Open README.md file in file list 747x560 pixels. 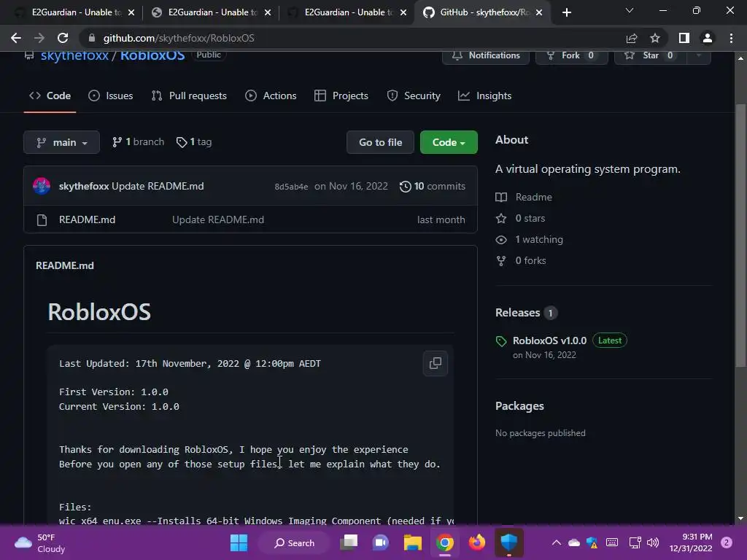pos(88,219)
